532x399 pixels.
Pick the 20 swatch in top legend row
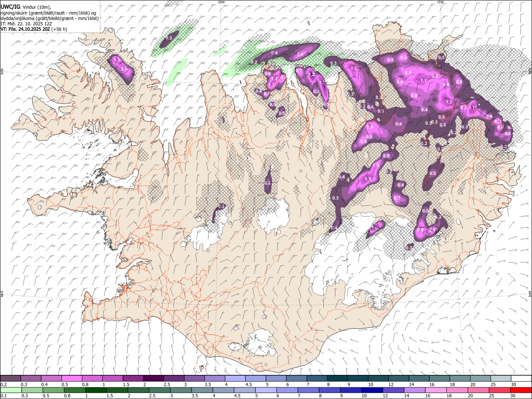tap(480, 378)
